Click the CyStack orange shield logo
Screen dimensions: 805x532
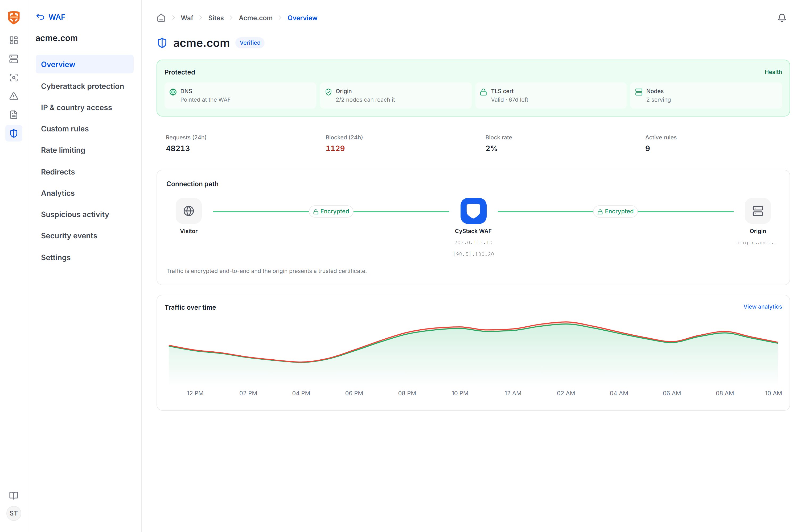point(14,17)
